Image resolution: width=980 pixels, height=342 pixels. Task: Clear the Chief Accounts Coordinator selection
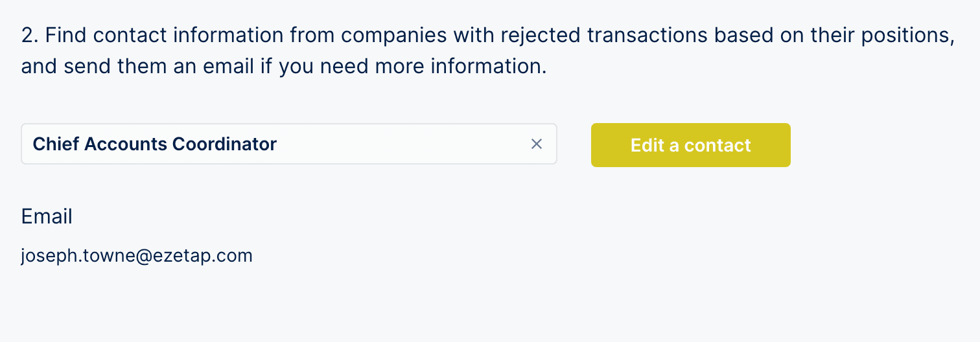[536, 144]
